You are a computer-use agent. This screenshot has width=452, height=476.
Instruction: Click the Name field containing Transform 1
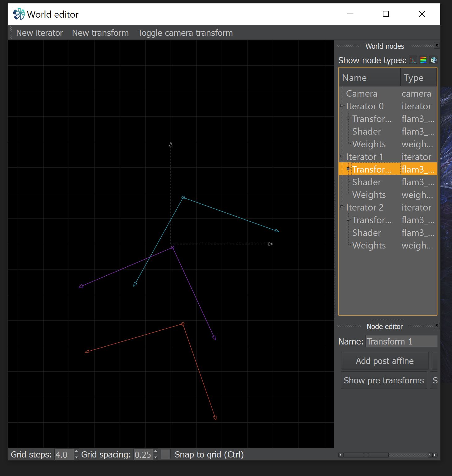(x=401, y=341)
